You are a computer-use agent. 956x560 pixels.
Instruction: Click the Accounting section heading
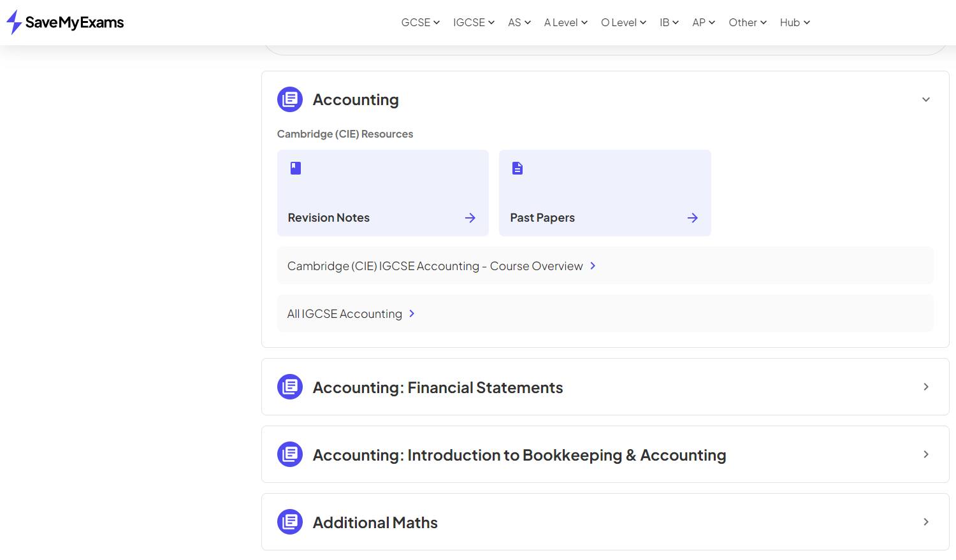coord(356,99)
